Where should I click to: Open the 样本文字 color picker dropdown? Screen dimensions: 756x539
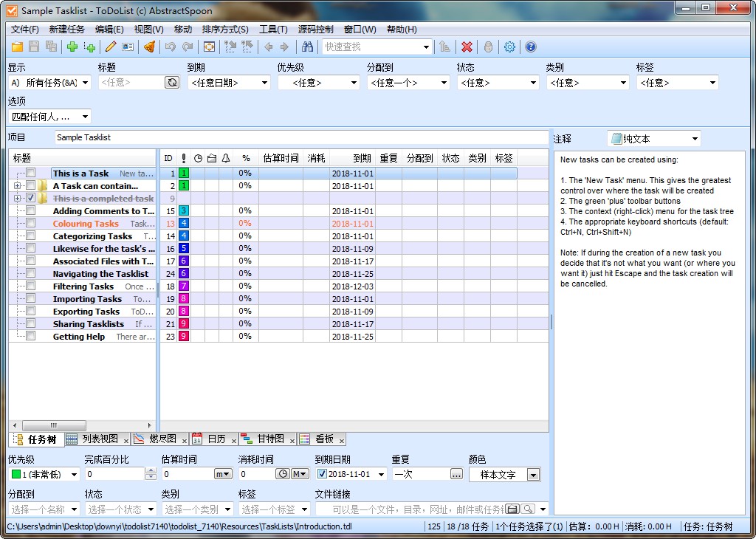pyautogui.click(x=533, y=475)
